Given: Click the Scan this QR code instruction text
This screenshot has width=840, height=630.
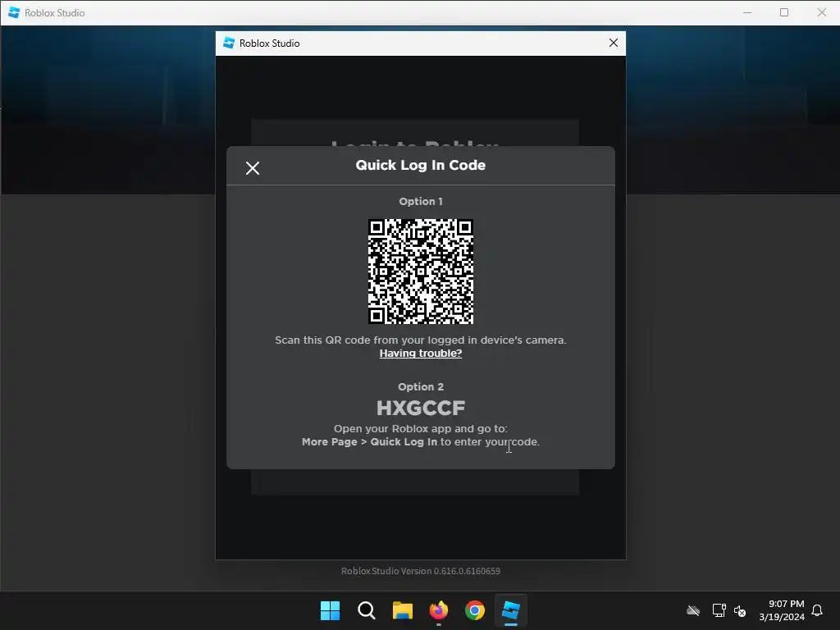Looking at the screenshot, I should [421, 340].
